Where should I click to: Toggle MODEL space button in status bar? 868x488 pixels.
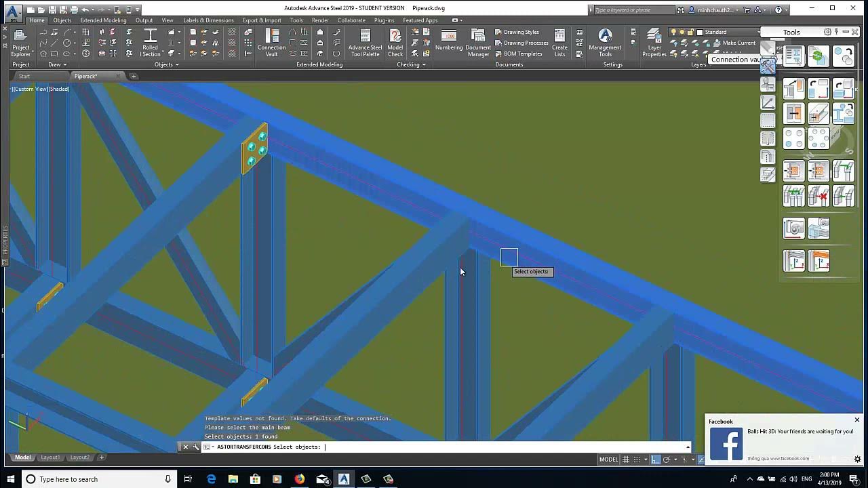click(608, 459)
